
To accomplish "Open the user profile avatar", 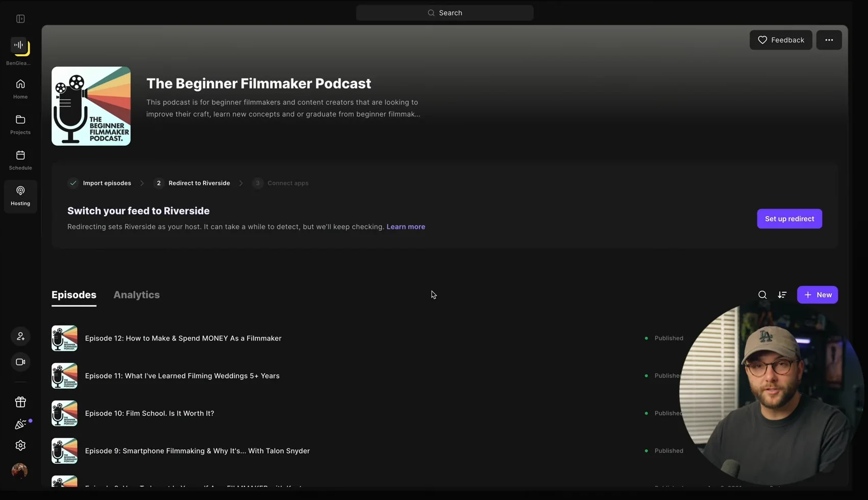I will point(19,470).
